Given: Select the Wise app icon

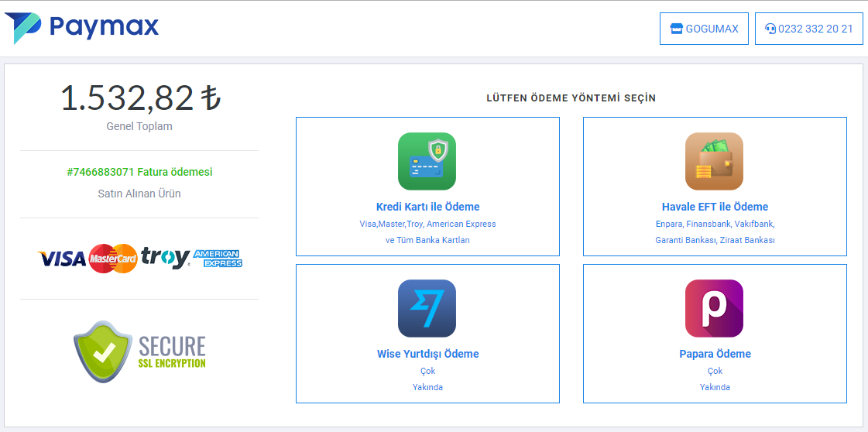Looking at the screenshot, I should tap(427, 309).
